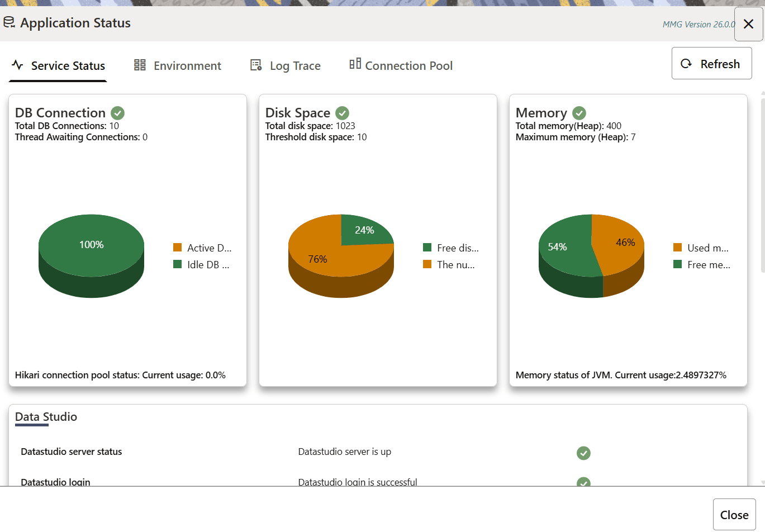Click the Datastudio server status check icon

[583, 453]
